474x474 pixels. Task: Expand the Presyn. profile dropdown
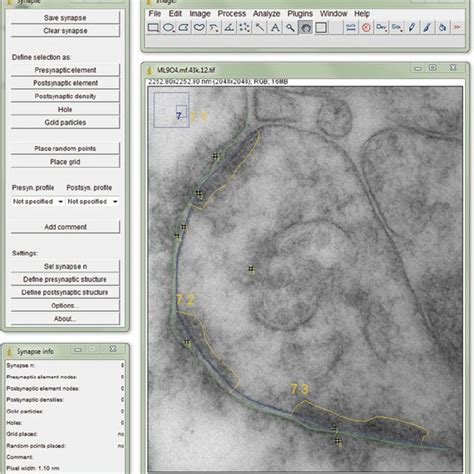pos(37,201)
